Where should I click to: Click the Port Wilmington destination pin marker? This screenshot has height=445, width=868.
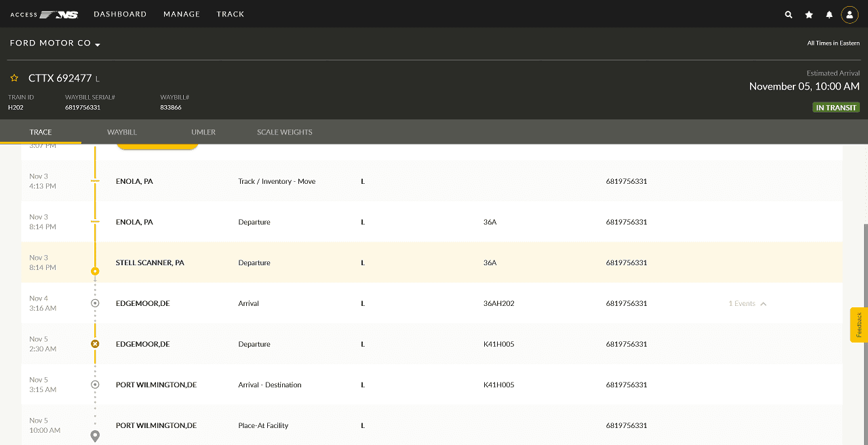[x=95, y=436]
